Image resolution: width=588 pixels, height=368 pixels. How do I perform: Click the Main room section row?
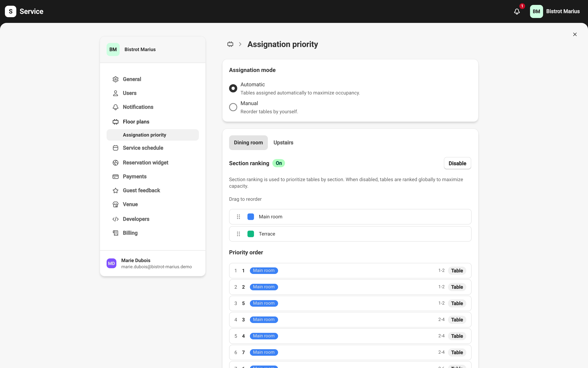[350, 217]
